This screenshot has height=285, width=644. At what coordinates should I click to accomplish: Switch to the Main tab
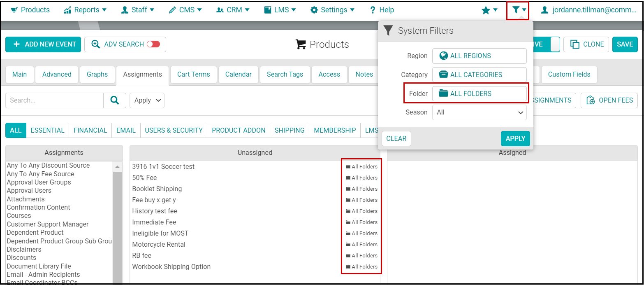(19, 75)
